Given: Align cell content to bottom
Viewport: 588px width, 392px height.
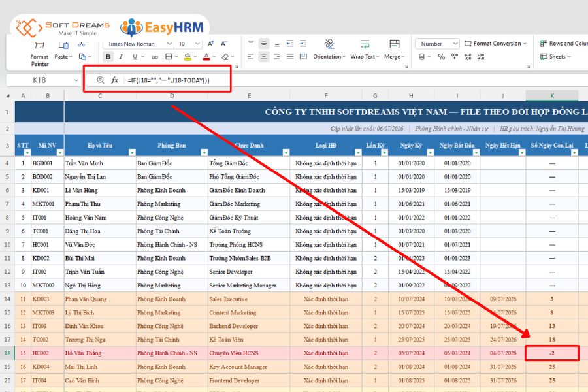Looking at the screenshot, I should [x=277, y=44].
